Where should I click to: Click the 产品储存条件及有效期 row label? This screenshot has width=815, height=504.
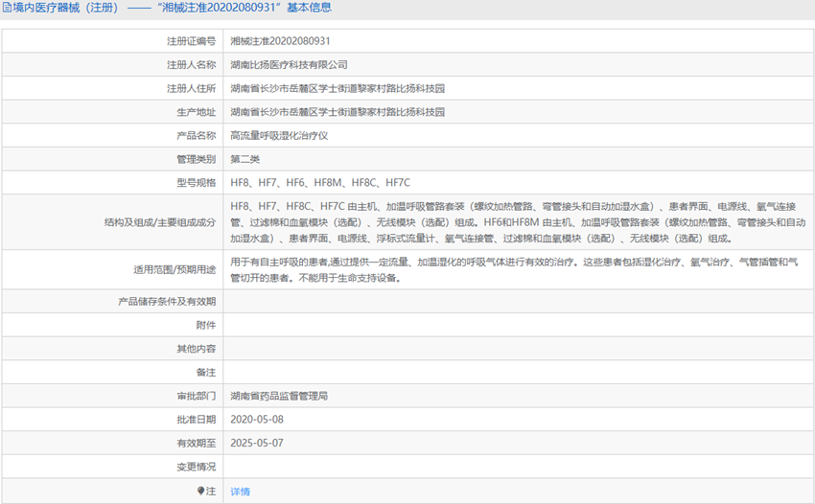pos(167,301)
